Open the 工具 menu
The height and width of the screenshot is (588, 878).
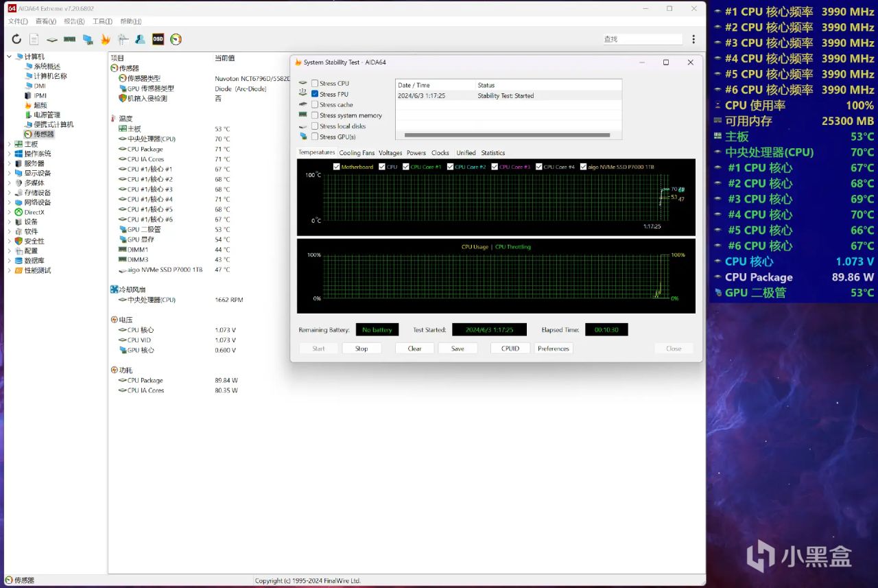coord(102,22)
